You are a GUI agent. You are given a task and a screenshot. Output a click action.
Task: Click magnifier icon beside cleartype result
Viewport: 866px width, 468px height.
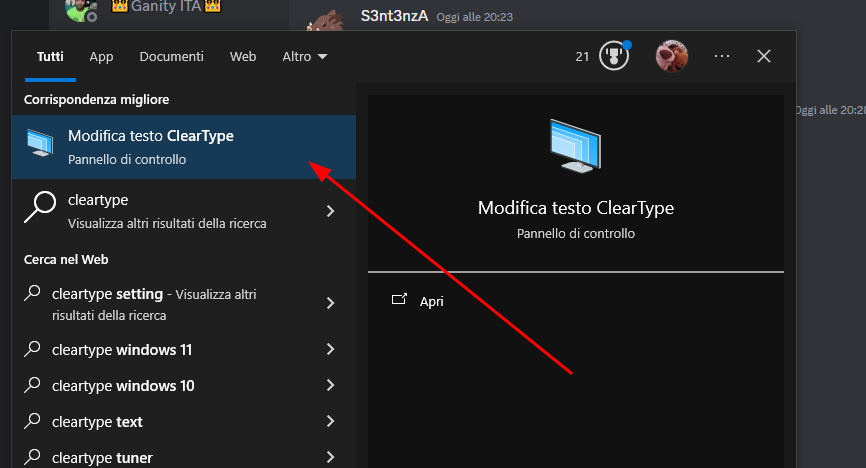[40, 207]
